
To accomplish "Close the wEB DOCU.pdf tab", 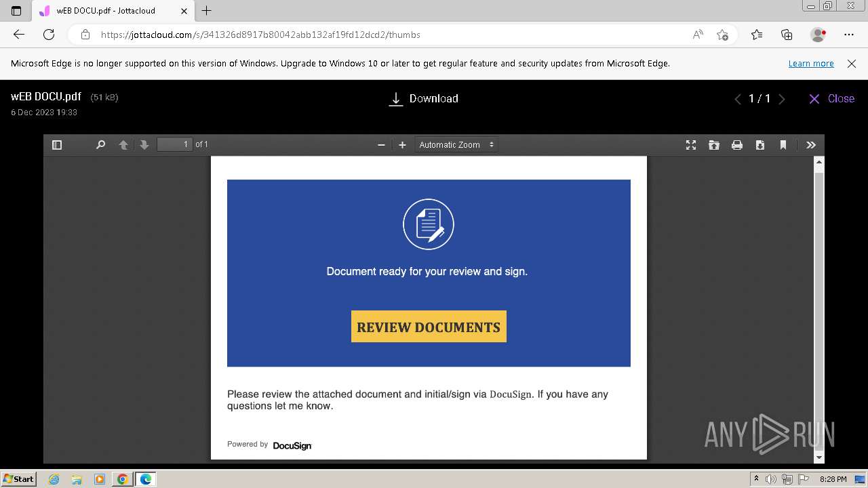I will 184,11.
